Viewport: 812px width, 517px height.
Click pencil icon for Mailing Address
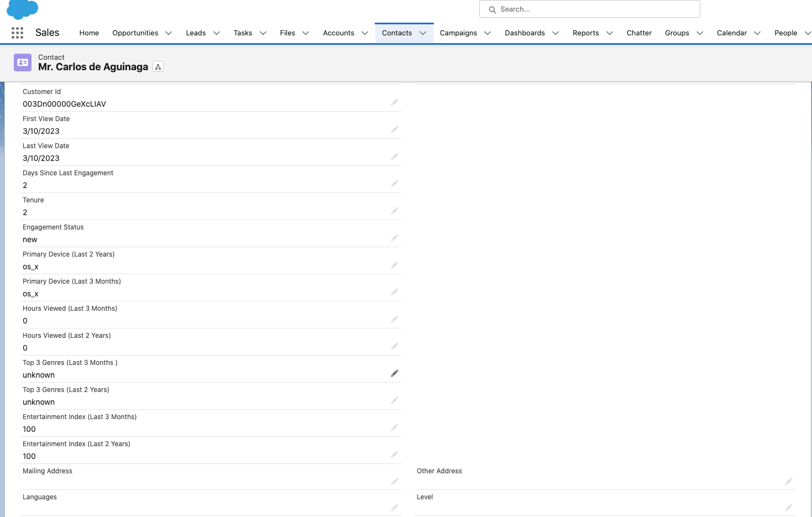pyautogui.click(x=395, y=482)
